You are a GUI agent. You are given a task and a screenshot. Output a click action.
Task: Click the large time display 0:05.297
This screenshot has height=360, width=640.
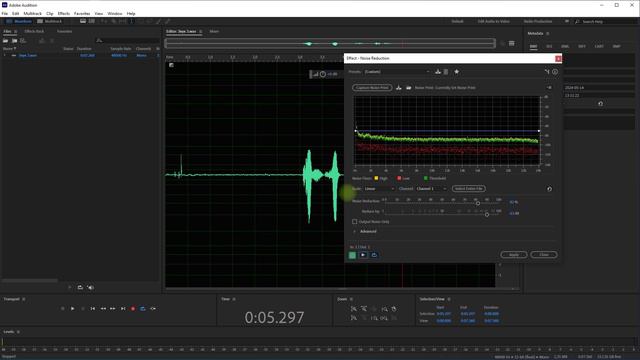click(x=274, y=318)
